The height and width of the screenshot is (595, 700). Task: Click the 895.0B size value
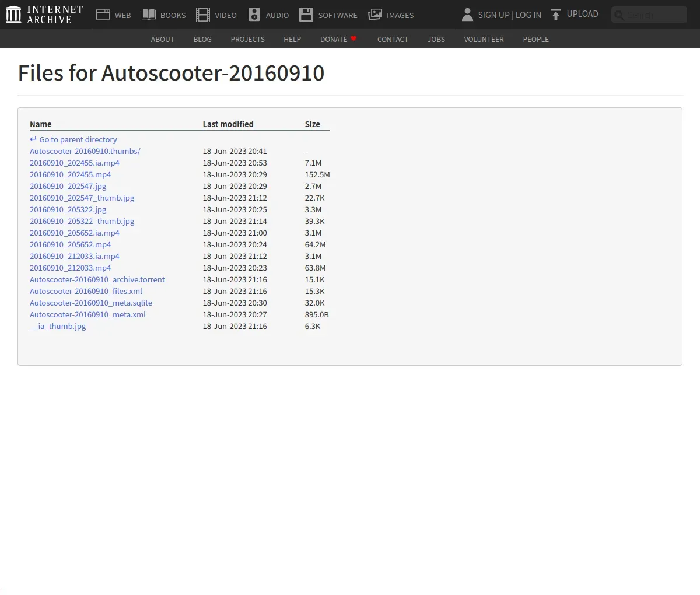317,314
